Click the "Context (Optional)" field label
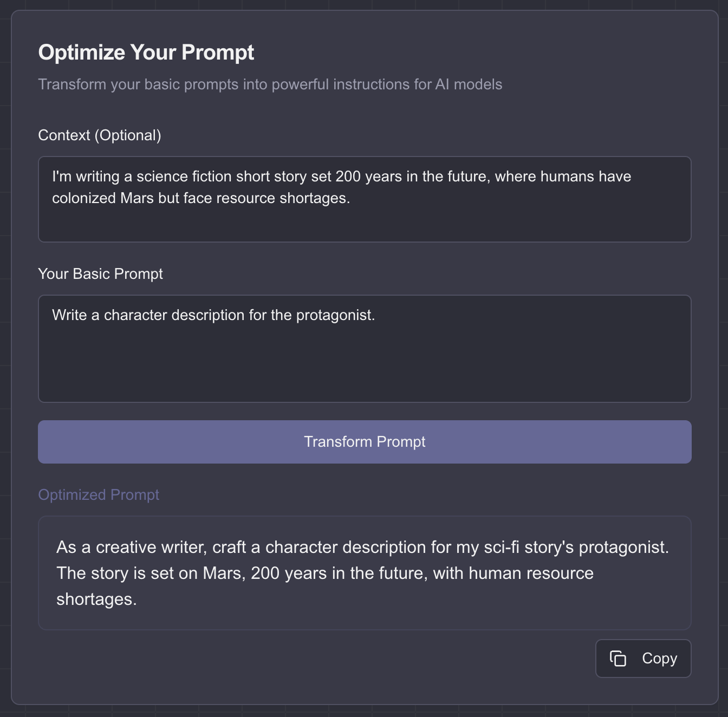 click(x=100, y=135)
